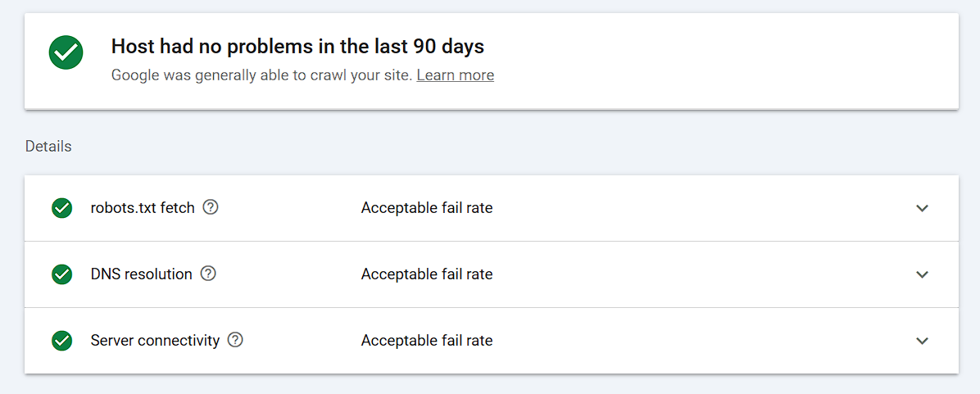Screen dimensions: 980x394
Task: Expand the Server connectivity details chevron
Action: 922,341
